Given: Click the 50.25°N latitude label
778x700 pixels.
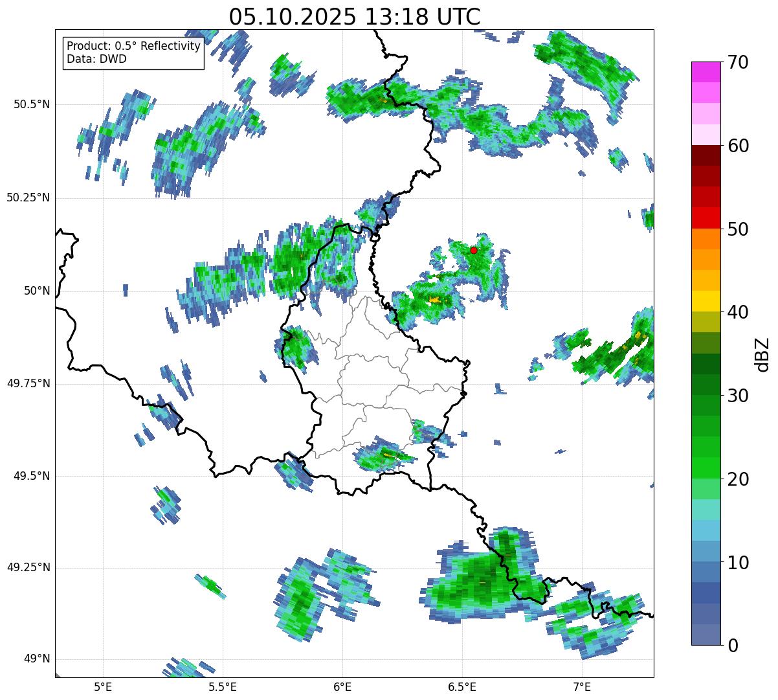Looking at the screenshot, I should (x=28, y=198).
